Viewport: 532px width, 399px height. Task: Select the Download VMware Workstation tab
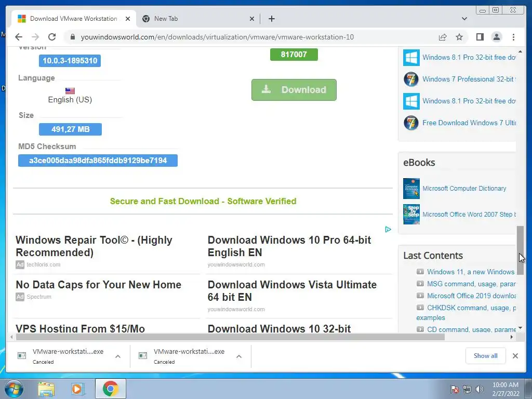pyautogui.click(x=74, y=19)
